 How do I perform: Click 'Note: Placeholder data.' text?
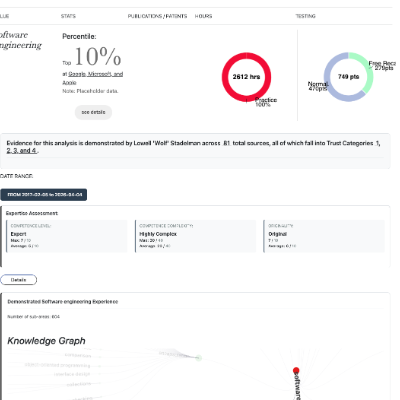(90, 91)
